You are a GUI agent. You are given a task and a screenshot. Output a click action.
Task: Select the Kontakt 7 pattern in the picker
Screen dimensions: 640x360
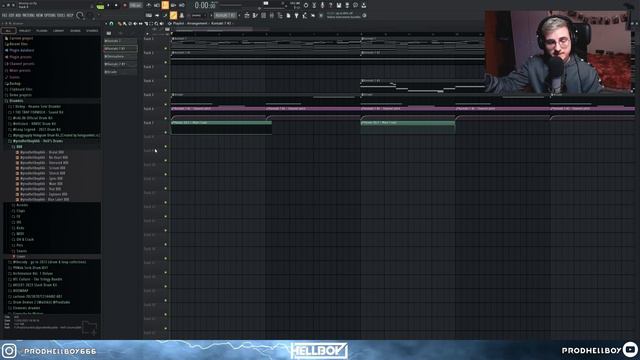point(120,41)
